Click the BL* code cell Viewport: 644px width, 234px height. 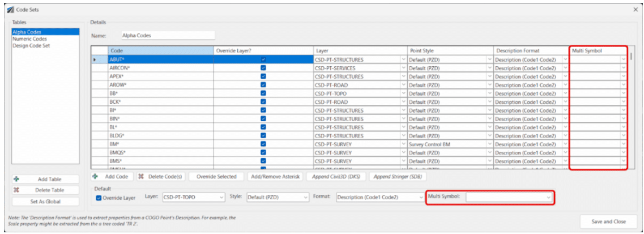point(161,127)
